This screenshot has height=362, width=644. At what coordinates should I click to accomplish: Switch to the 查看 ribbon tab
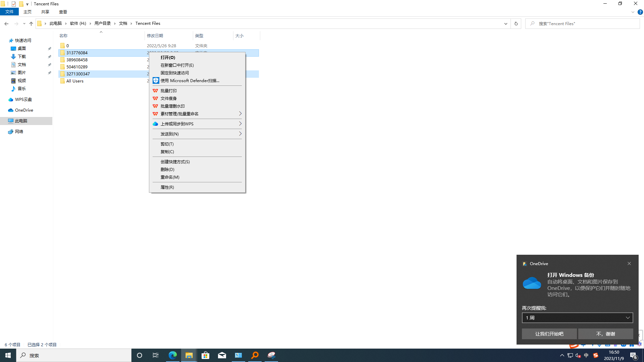63,12
